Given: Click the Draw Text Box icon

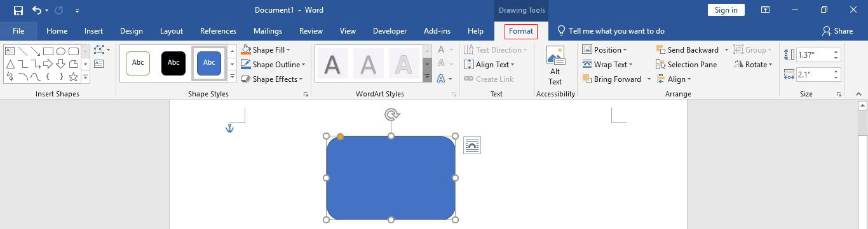Looking at the screenshot, I should (x=98, y=63).
